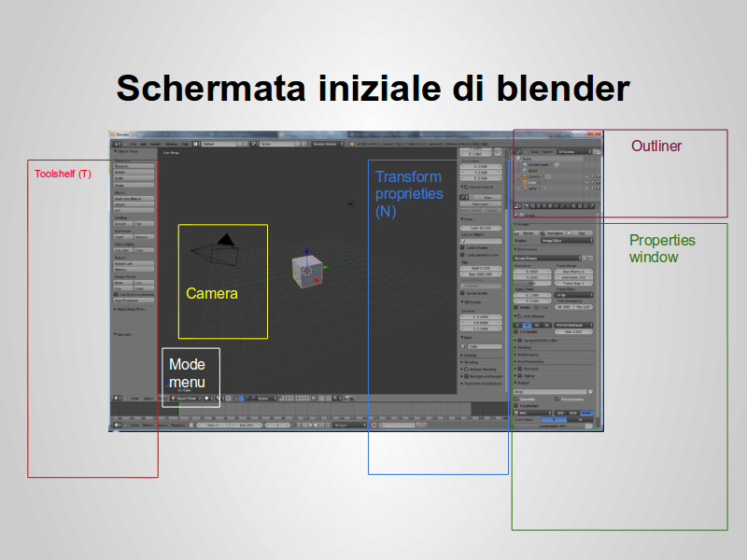Click the screen layout browse icon
This screenshot has width=747, height=560.
click(196, 144)
